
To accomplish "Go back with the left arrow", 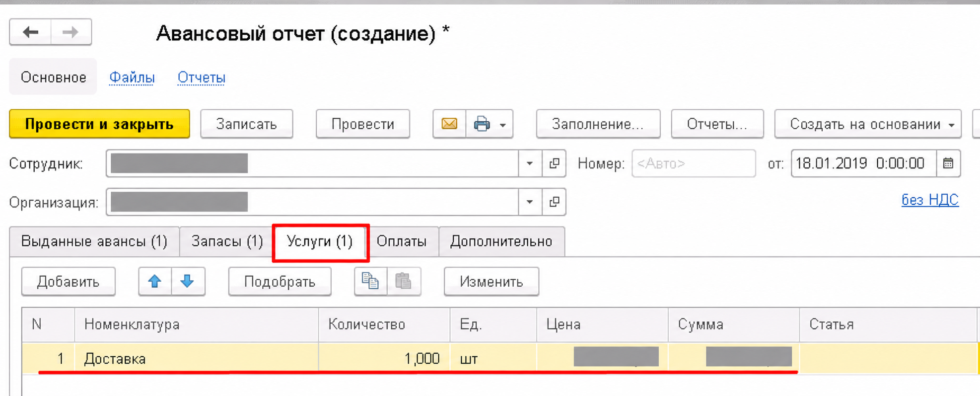I will pyautogui.click(x=30, y=32).
